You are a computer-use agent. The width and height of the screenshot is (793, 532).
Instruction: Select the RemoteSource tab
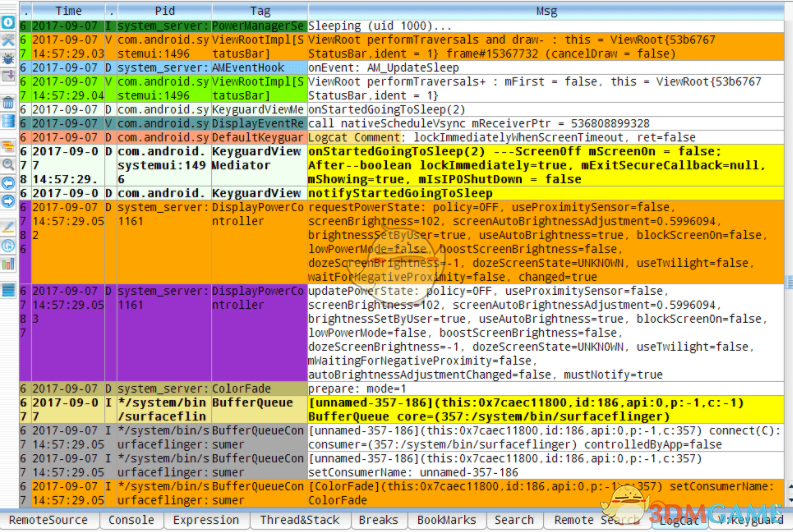49,520
